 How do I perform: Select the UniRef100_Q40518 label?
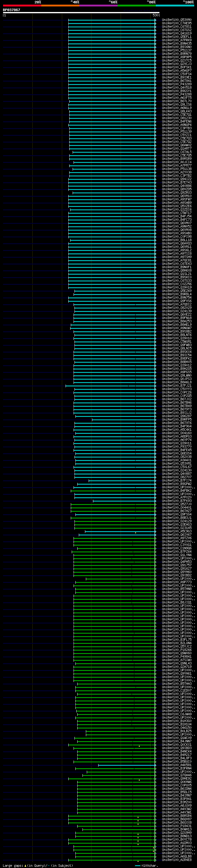pyautogui.click(x=176, y=88)
